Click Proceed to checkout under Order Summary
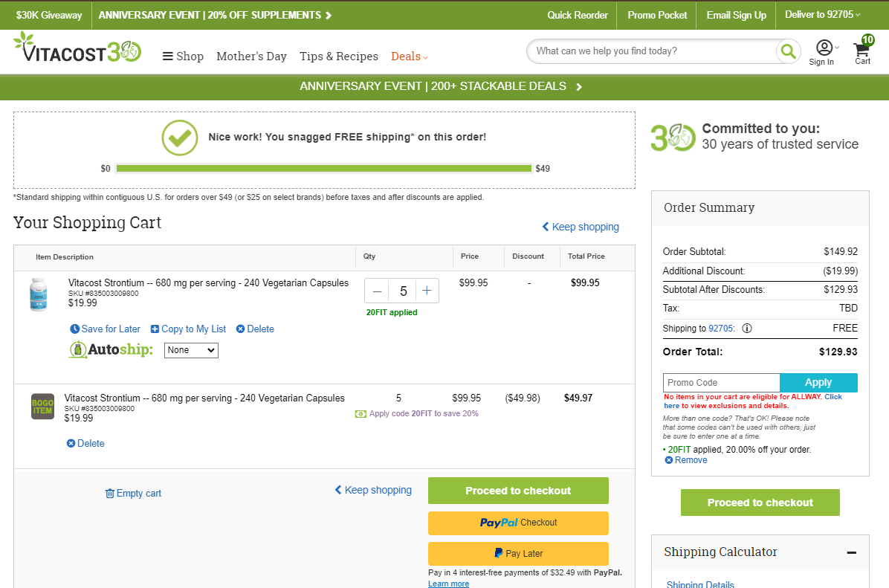 coord(760,503)
